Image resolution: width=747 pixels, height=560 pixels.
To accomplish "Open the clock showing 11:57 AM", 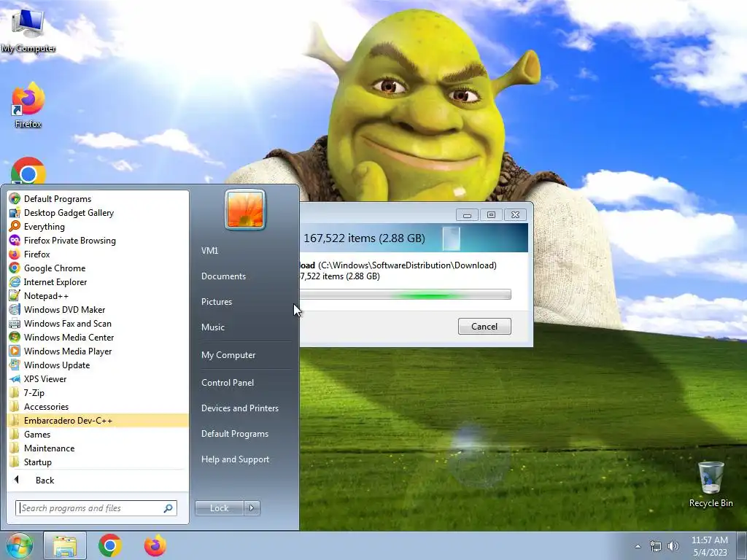I will pyautogui.click(x=710, y=545).
